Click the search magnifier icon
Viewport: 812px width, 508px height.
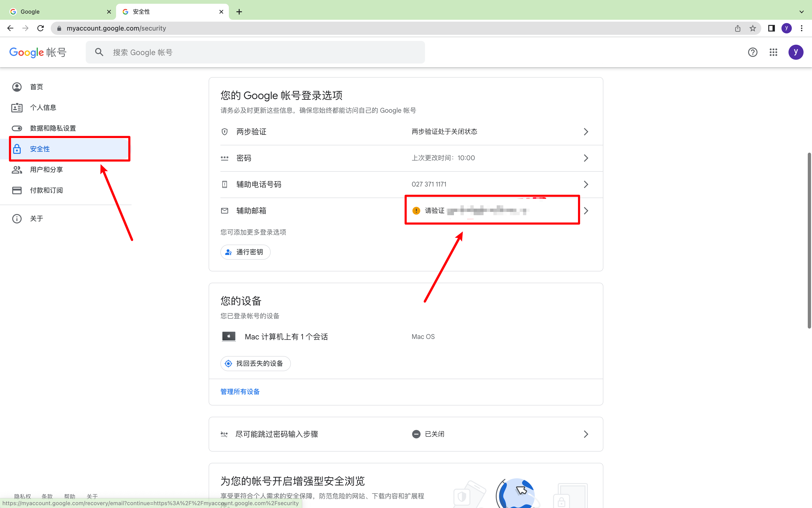[99, 52]
